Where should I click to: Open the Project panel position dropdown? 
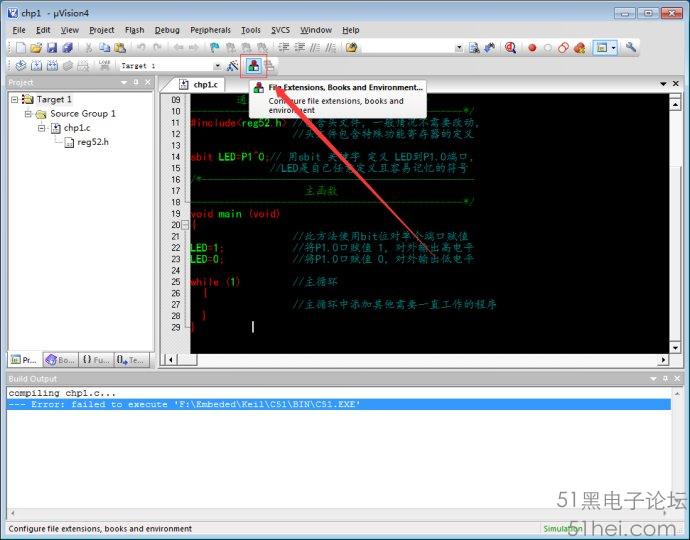pyautogui.click(x=124, y=82)
